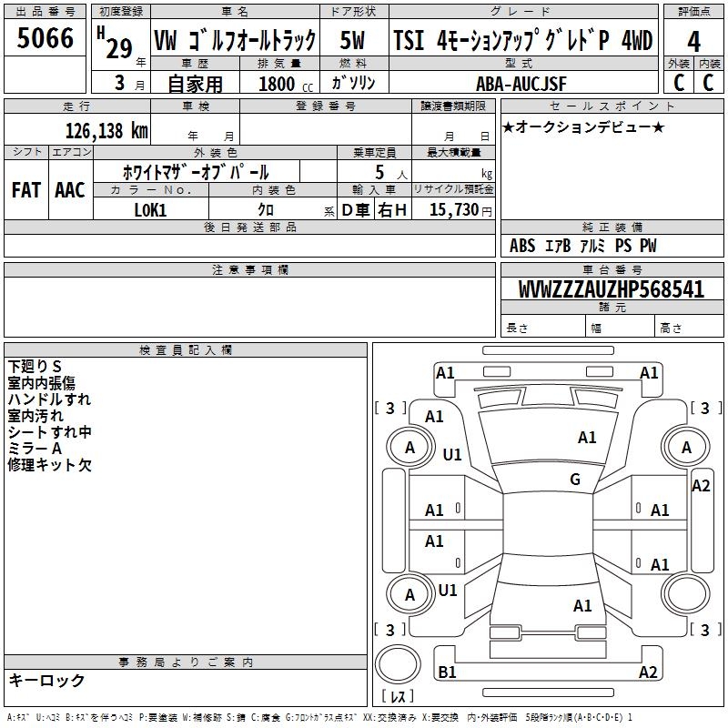
Task: Select the 後日発送部品 header
Action: (x=249, y=227)
